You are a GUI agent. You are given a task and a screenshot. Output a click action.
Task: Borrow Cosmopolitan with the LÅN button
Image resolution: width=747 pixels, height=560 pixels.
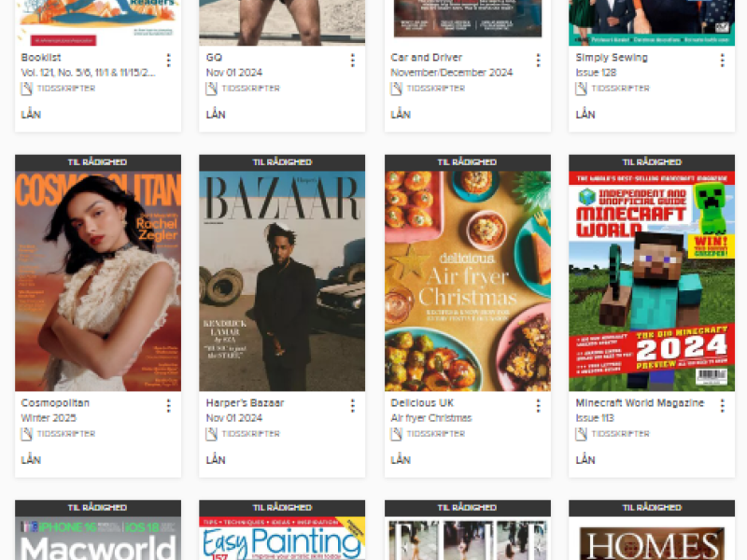click(x=32, y=460)
